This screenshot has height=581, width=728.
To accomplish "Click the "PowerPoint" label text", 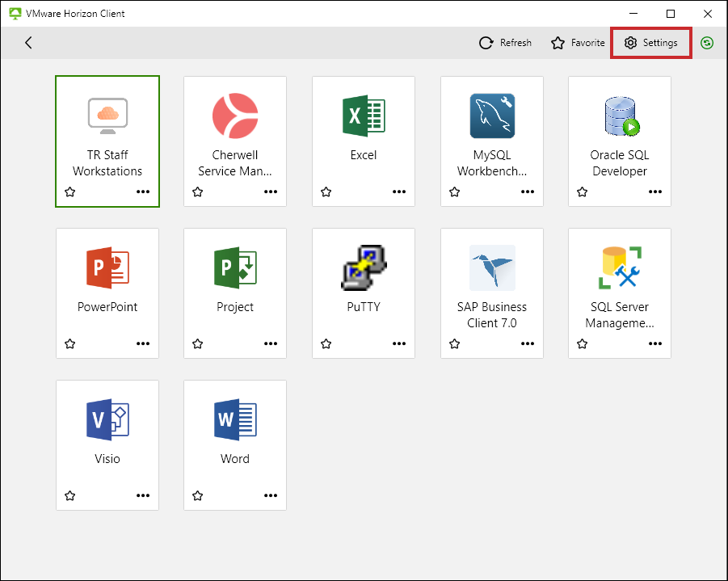I will 107,307.
